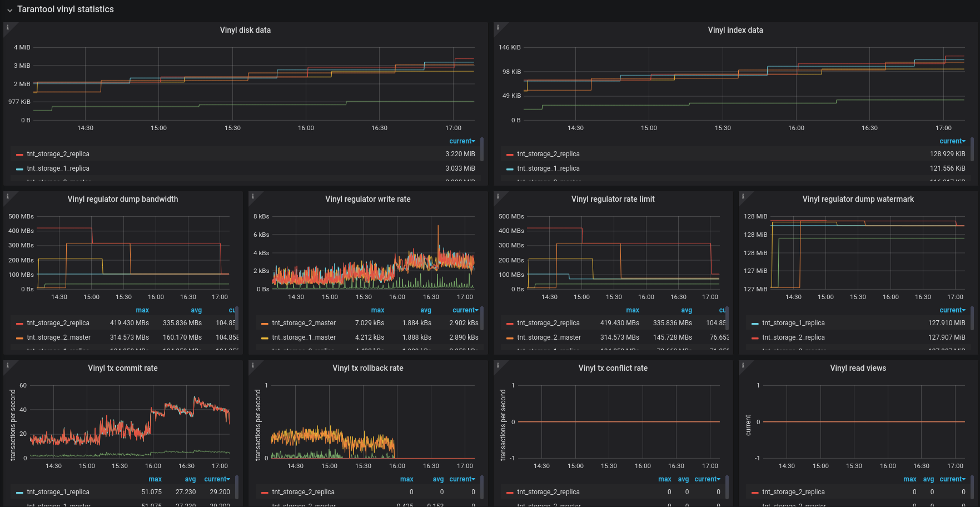Toggle tnt_storage_2_replica series in Vinyl disk data legend
Image resolution: width=980 pixels, height=507 pixels.
(58, 154)
